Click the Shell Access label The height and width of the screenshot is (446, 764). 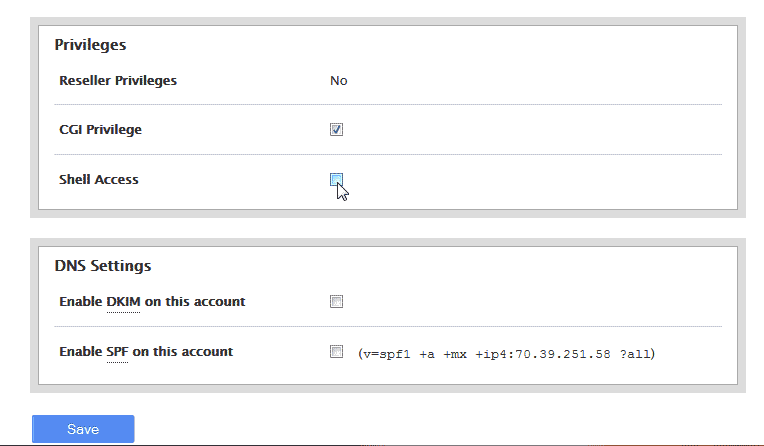99,180
